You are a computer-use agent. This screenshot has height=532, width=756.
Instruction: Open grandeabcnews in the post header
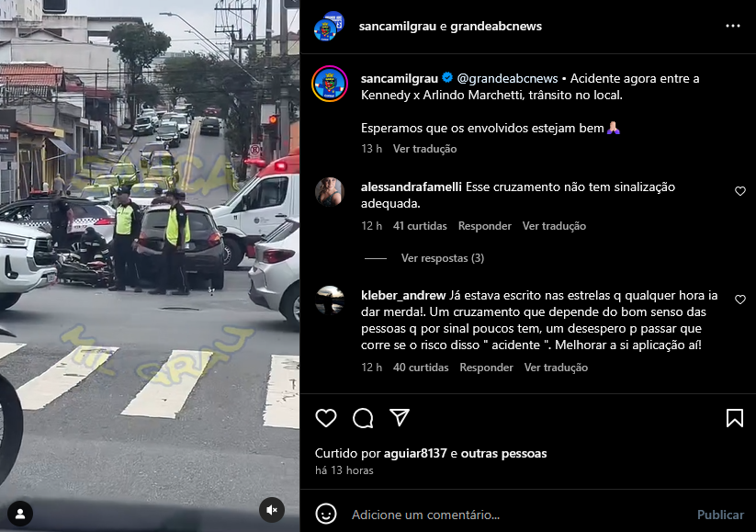coord(496,26)
